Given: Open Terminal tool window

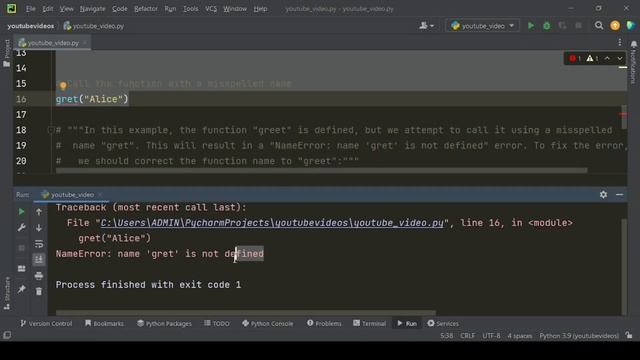Looking at the screenshot, I should [369, 323].
